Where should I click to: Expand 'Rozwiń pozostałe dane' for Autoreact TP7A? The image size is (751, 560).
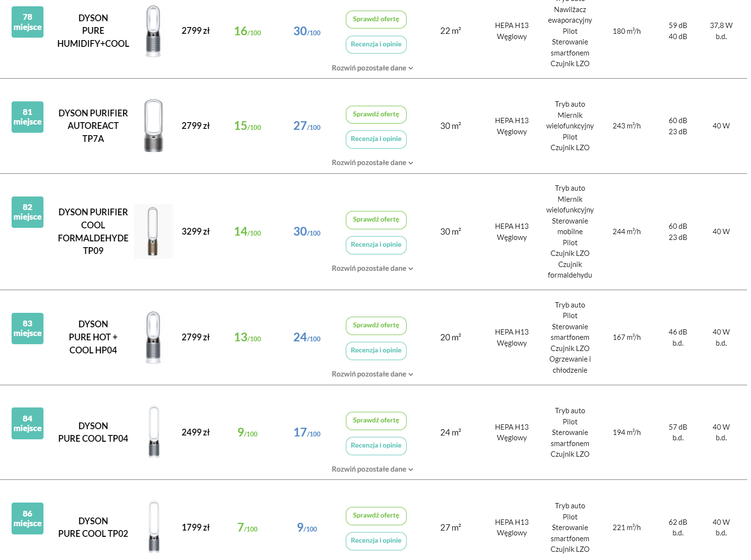[372, 163]
